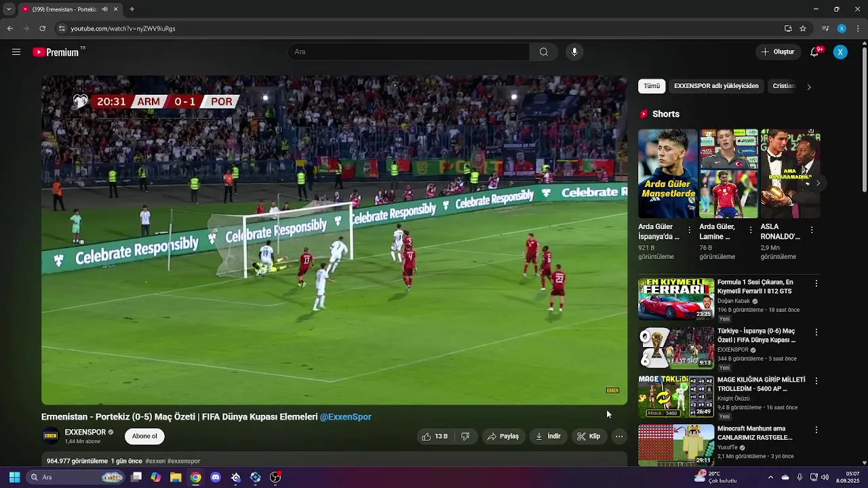View site information icon in address bar

62,28
